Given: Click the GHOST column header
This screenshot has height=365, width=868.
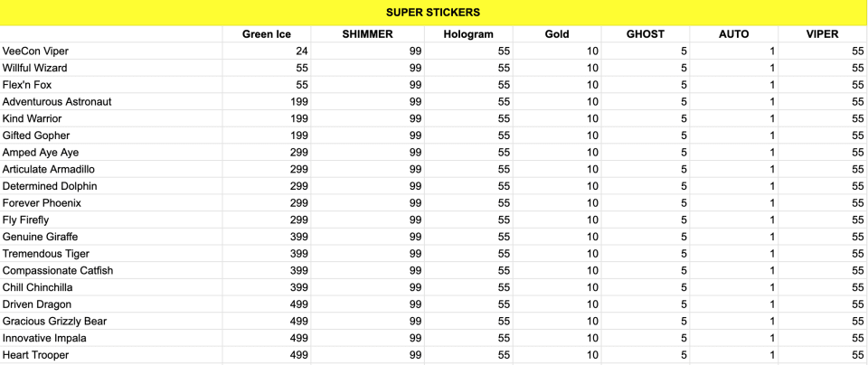Looking at the screenshot, I should 646,34.
